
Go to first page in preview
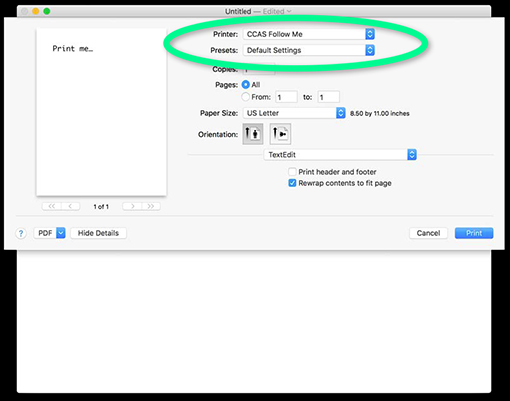(51, 206)
